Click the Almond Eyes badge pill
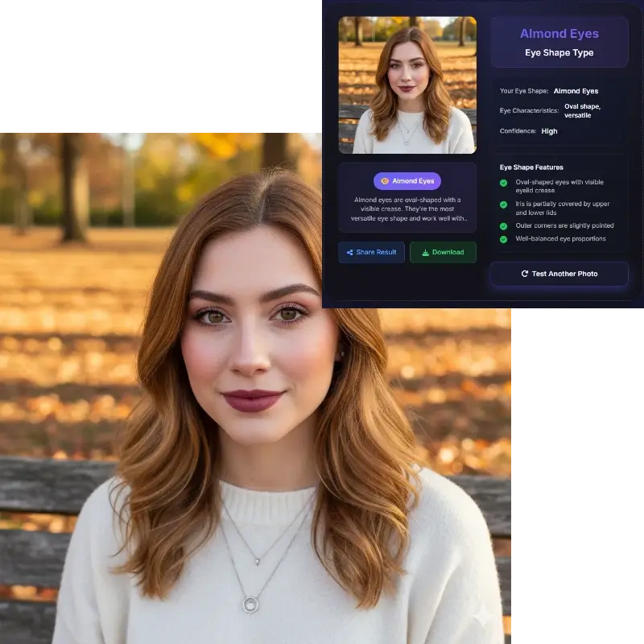 click(407, 182)
